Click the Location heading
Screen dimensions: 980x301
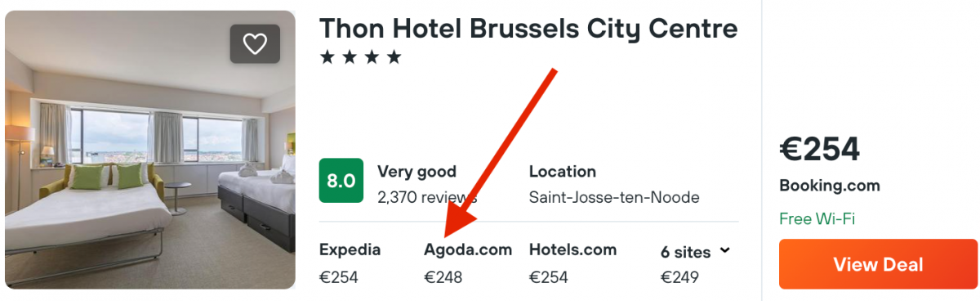pyautogui.click(x=563, y=172)
